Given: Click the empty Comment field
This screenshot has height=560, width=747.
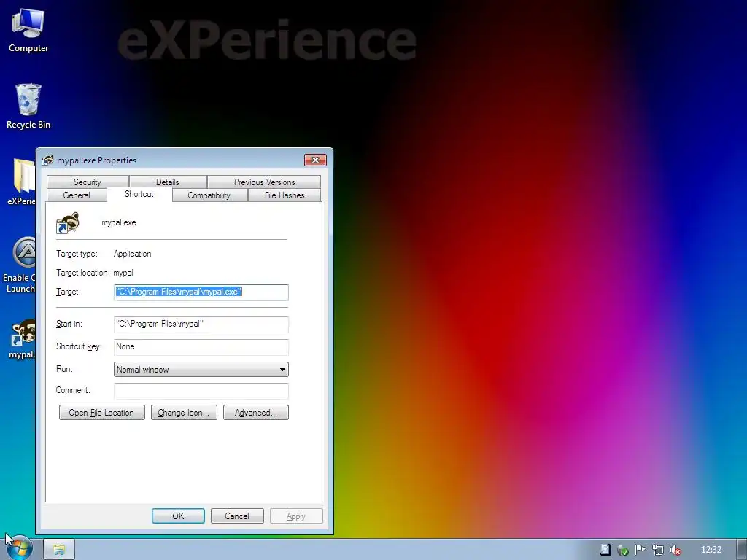Looking at the screenshot, I should click(x=201, y=391).
